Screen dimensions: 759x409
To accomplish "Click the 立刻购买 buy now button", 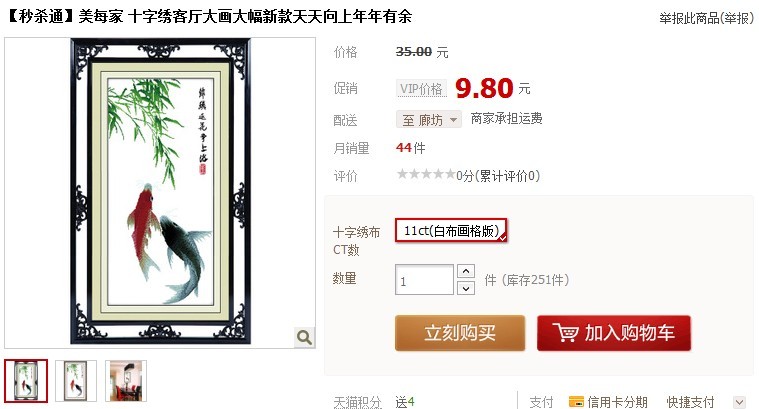I will pos(460,333).
